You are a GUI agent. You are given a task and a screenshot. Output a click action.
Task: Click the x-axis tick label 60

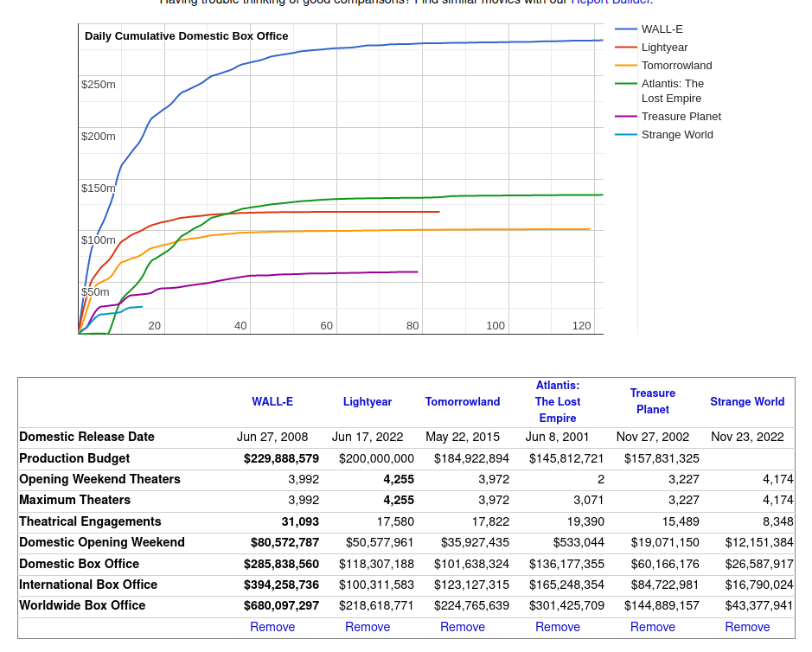point(326,326)
